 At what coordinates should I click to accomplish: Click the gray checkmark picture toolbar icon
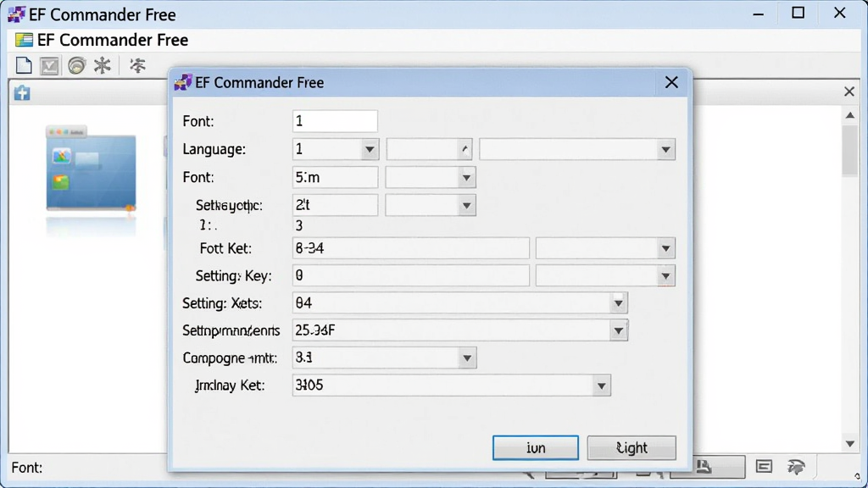[49, 66]
